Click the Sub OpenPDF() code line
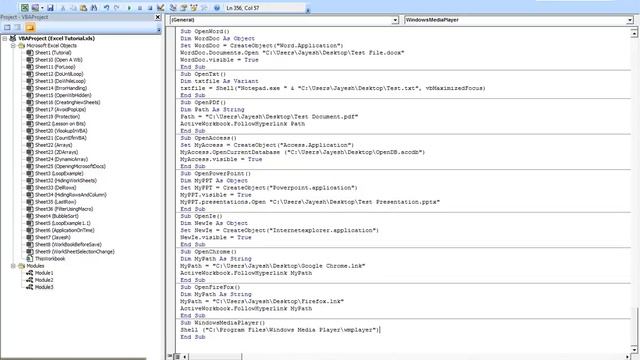640x360 pixels. [203, 102]
